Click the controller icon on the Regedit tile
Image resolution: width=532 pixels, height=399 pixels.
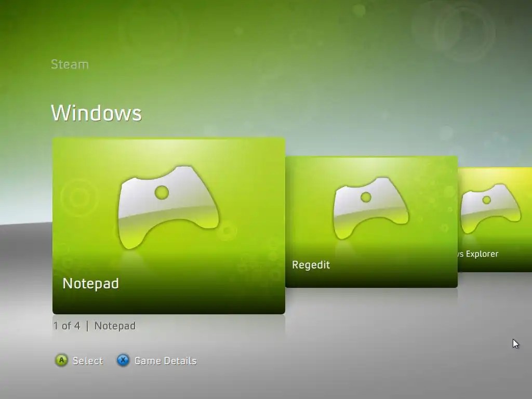pos(371,208)
